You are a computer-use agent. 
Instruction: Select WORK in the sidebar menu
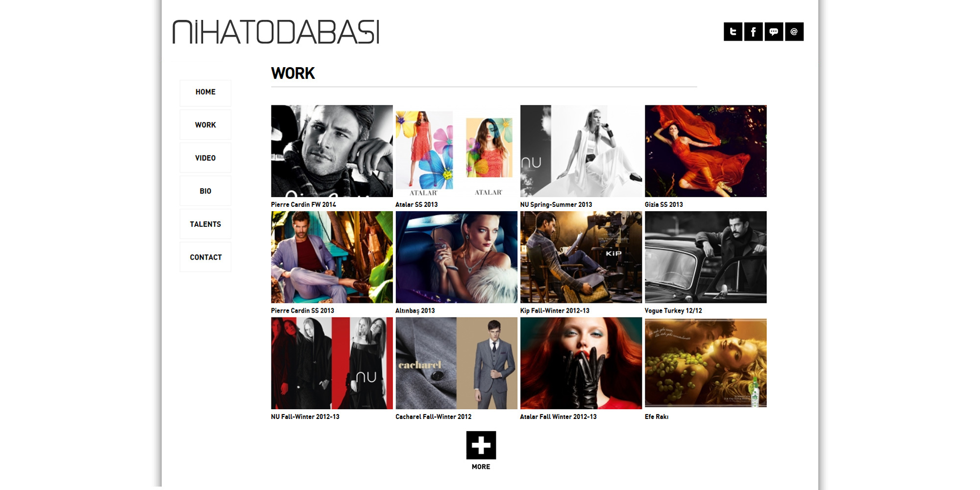(x=205, y=125)
